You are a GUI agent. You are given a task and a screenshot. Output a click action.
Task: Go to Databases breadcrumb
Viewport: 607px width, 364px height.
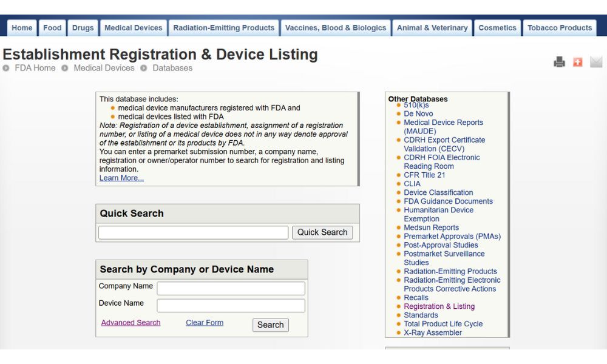tap(172, 68)
